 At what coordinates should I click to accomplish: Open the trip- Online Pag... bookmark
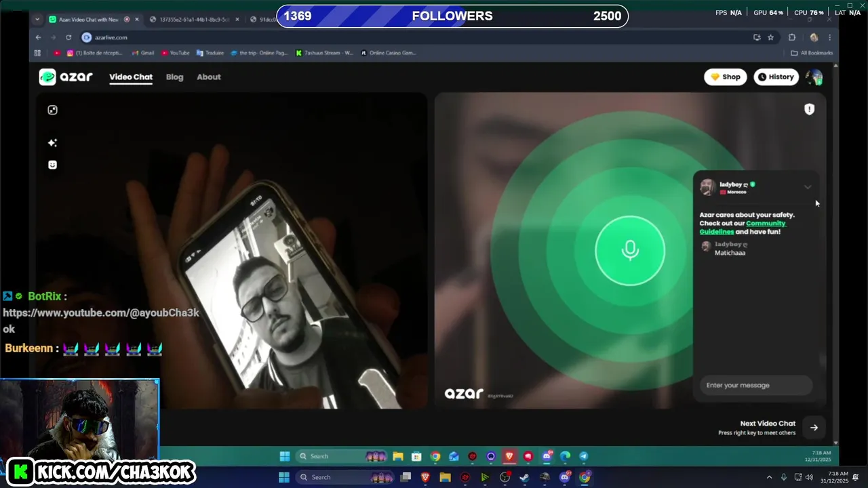pos(260,53)
